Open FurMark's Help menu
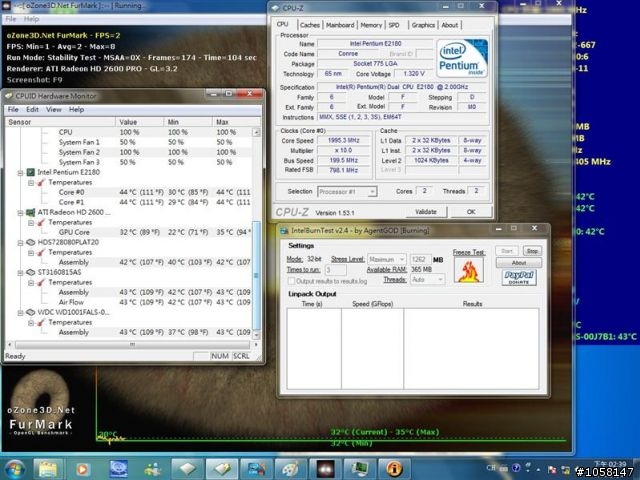 tap(31, 19)
